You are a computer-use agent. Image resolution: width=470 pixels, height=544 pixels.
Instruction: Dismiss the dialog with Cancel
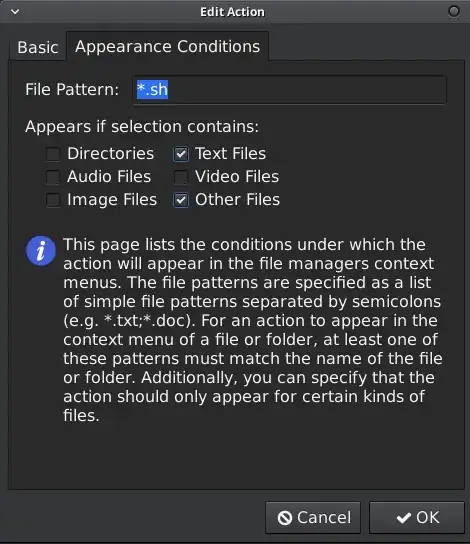coord(313,518)
